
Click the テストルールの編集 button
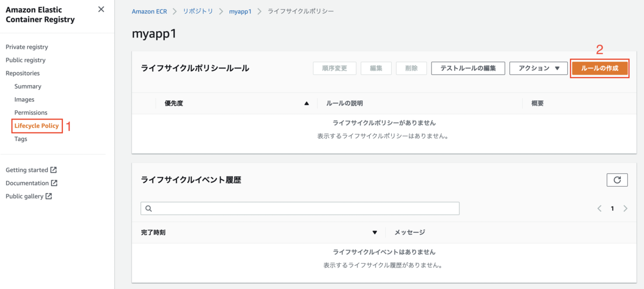point(468,68)
